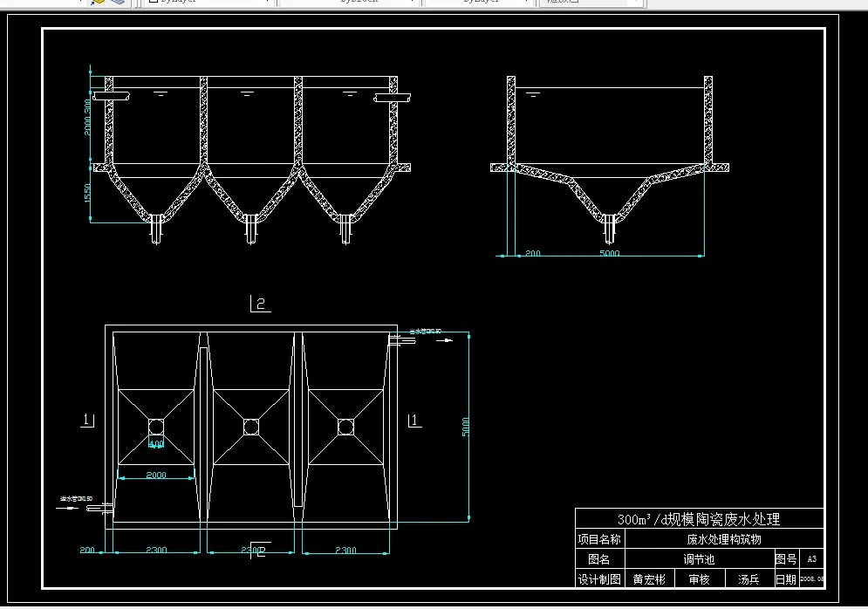Select the drain pipe under the first hopper
The image size is (868, 609).
(156, 229)
